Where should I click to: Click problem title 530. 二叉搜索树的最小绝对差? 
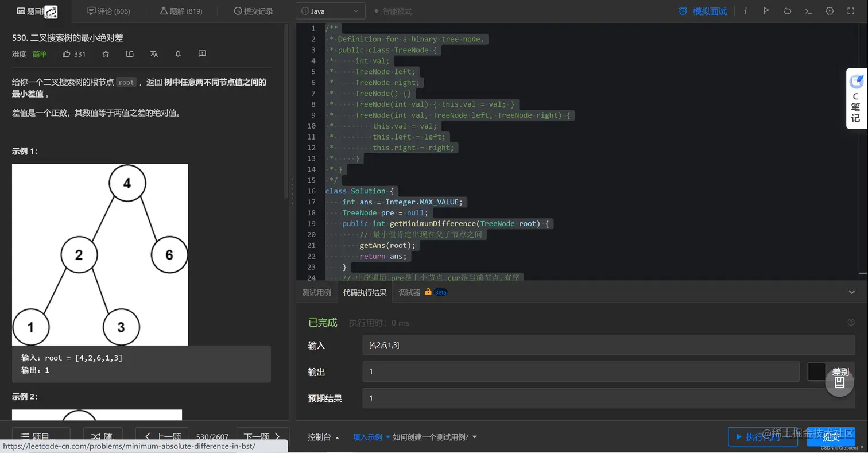point(68,38)
